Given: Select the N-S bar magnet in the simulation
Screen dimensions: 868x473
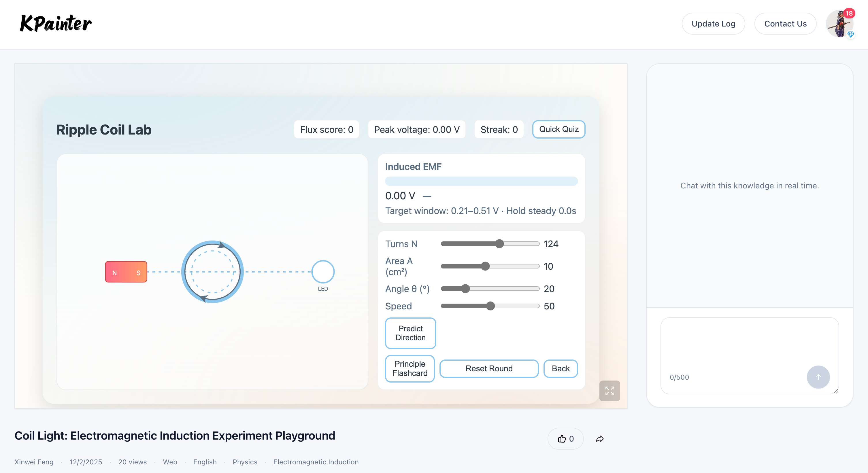Looking at the screenshot, I should coord(126,272).
